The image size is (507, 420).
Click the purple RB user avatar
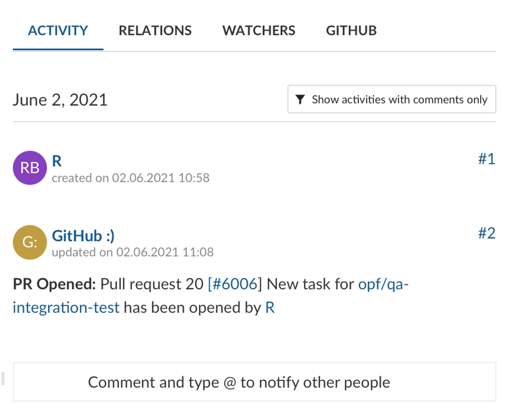[x=30, y=168]
